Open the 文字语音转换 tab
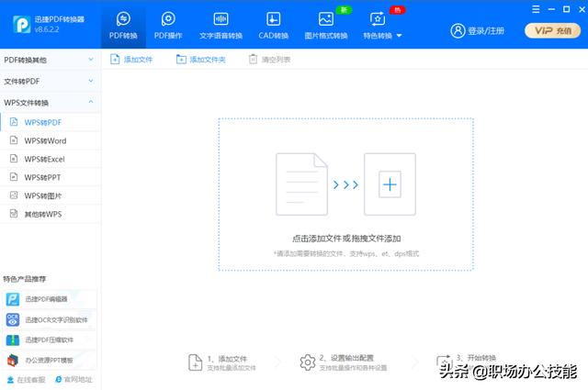The width and height of the screenshot is (588, 390). [220, 27]
